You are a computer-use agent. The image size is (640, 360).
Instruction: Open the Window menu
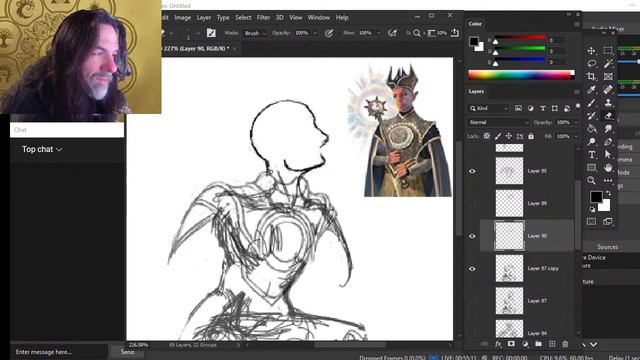point(318,18)
